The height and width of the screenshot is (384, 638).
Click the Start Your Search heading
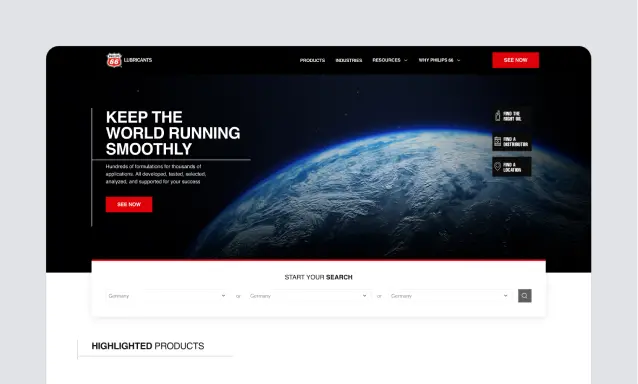tap(318, 277)
